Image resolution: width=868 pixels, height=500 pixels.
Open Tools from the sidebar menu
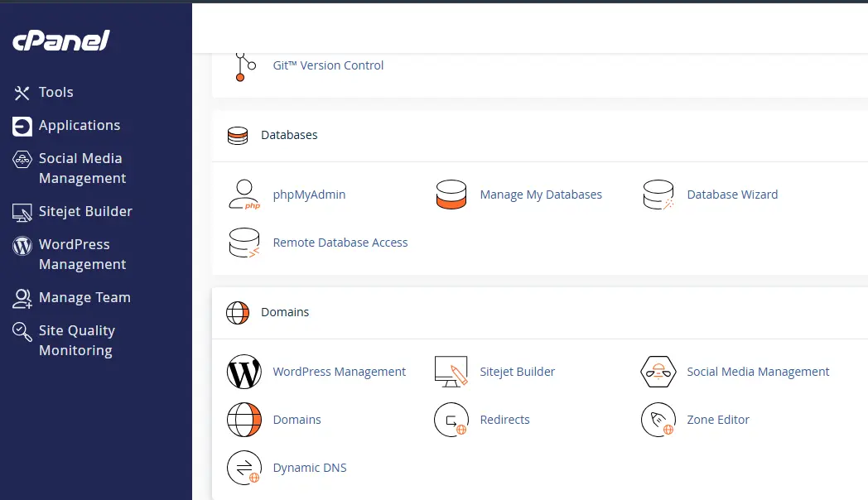coord(56,93)
